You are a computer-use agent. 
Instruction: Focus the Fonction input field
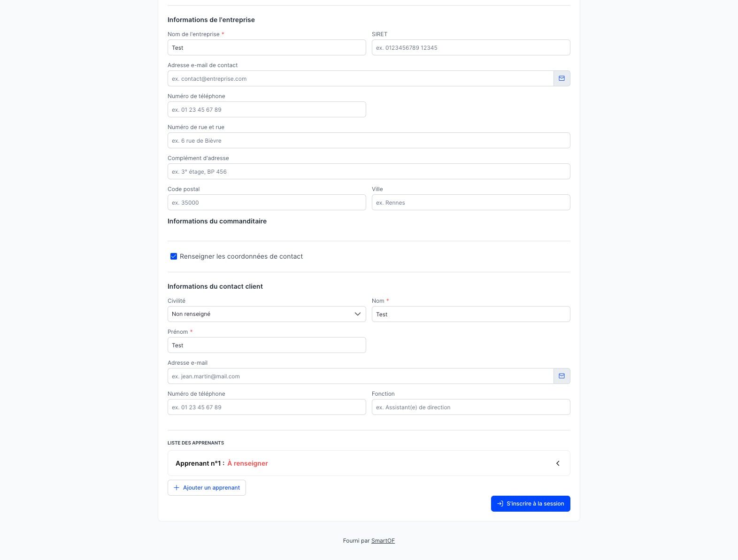click(471, 407)
